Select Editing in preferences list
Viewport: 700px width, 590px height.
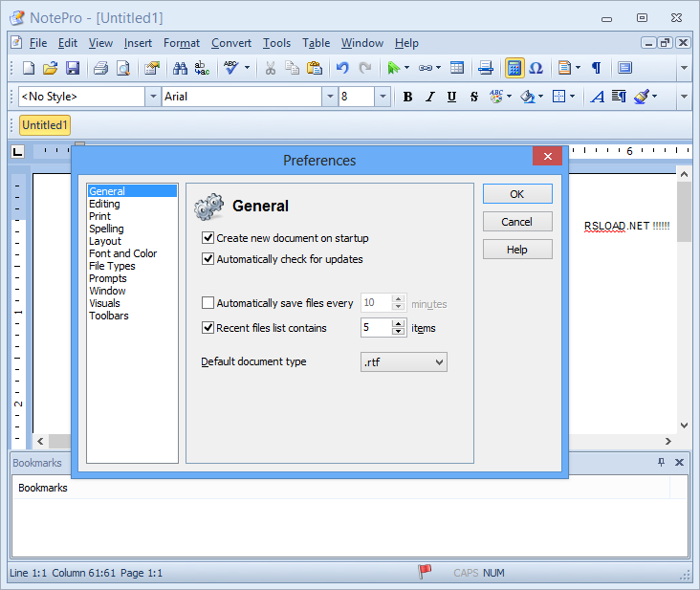point(104,204)
